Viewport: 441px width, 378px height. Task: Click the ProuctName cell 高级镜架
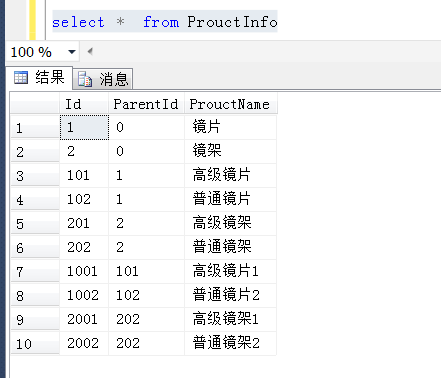pyautogui.click(x=230, y=223)
